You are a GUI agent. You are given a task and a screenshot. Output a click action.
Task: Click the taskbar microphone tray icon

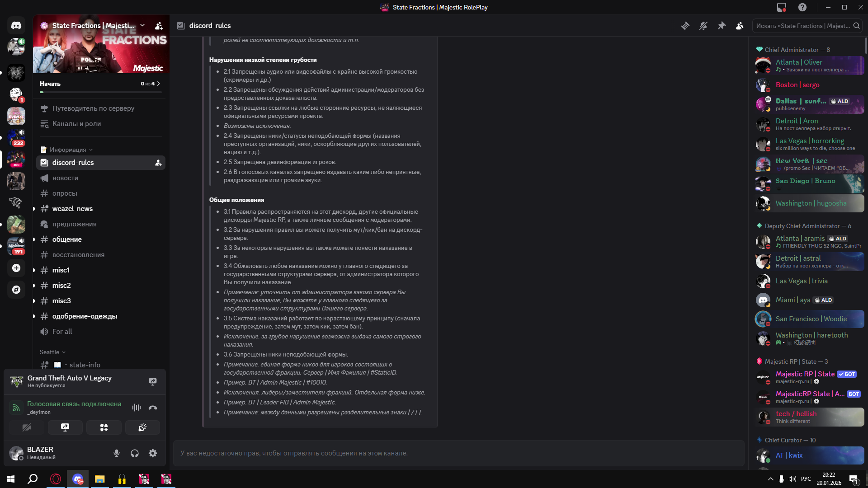[x=781, y=479]
